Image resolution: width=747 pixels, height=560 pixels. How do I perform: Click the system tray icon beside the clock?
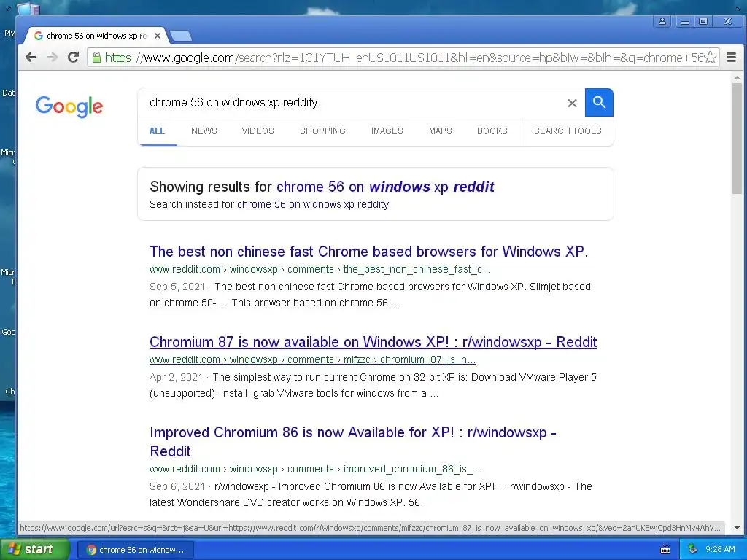[692, 550]
